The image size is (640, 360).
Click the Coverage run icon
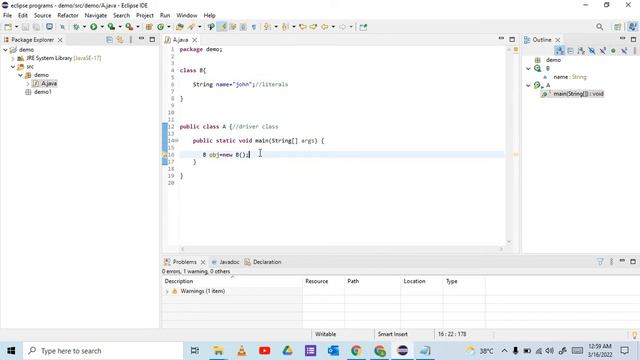point(111,27)
